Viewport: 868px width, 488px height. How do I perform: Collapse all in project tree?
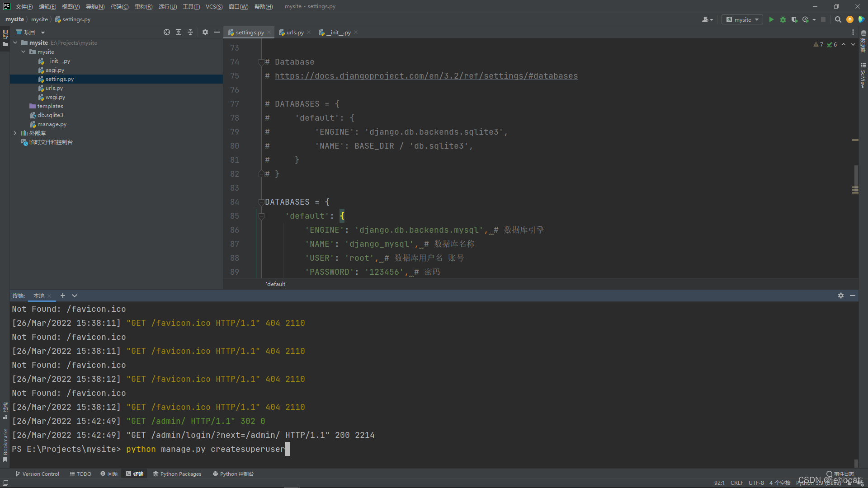(190, 32)
